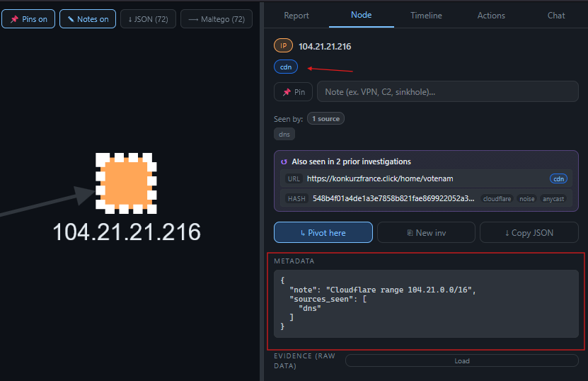This screenshot has width=588, height=381.
Task: Switch to the Report tab
Action: click(x=296, y=16)
